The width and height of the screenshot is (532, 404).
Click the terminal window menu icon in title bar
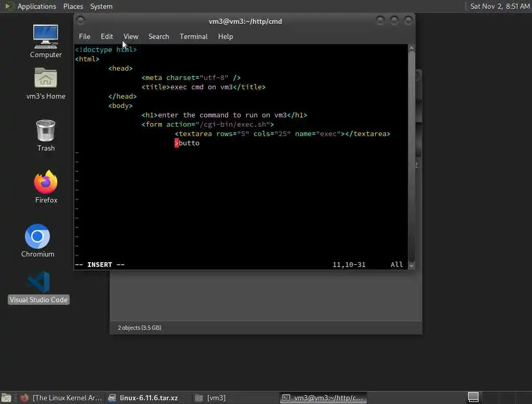point(81,21)
